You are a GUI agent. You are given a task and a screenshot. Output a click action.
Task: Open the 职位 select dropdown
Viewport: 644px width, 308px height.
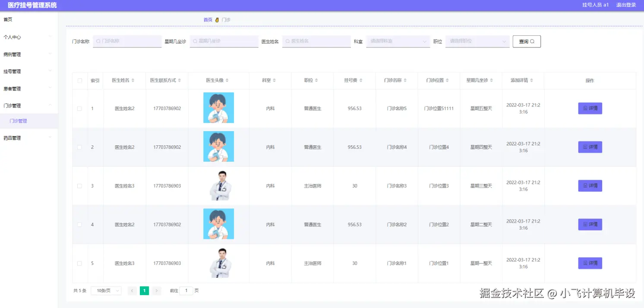(477, 41)
